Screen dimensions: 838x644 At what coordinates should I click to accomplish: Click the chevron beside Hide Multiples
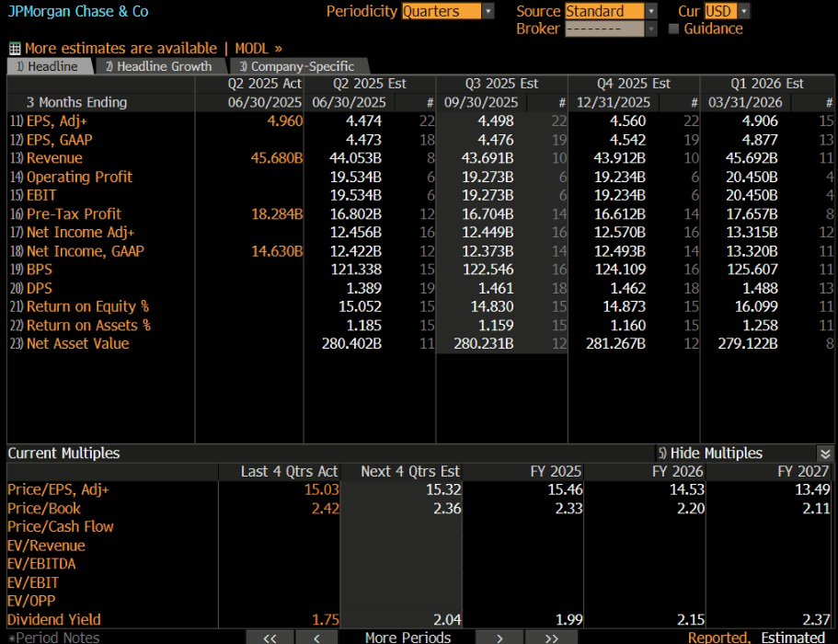[825, 453]
